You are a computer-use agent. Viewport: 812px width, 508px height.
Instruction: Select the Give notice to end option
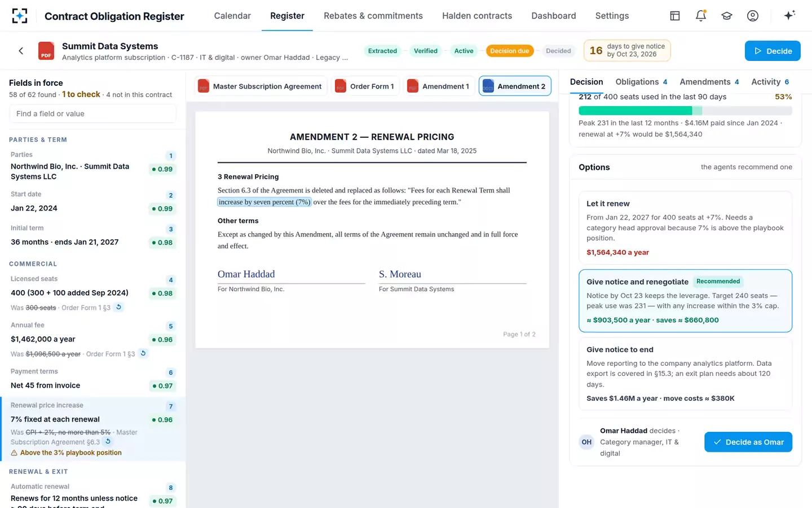(686, 374)
